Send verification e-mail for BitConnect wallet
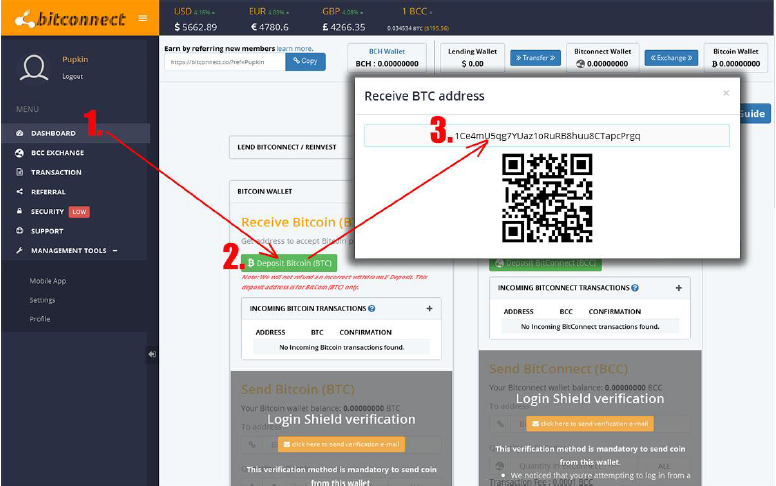This screenshot has width=776, height=486. tap(590, 424)
